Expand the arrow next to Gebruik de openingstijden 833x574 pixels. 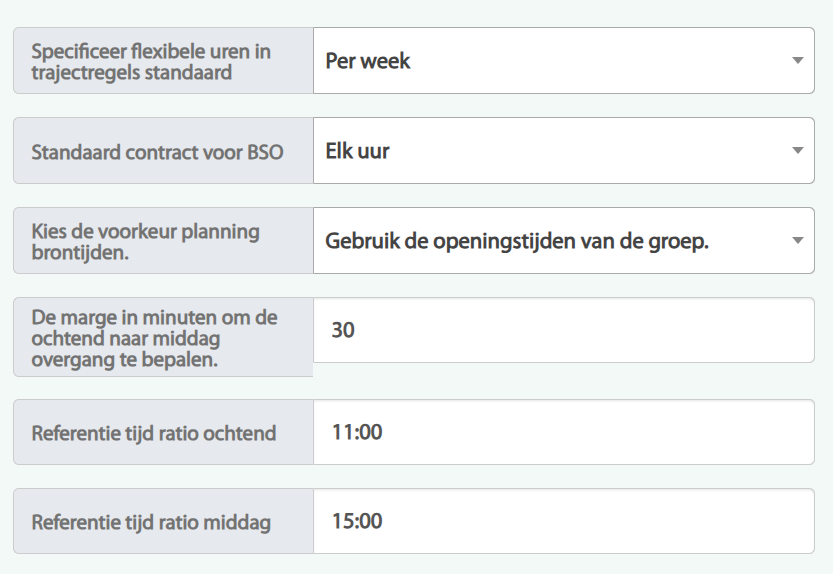pyautogui.click(x=797, y=241)
